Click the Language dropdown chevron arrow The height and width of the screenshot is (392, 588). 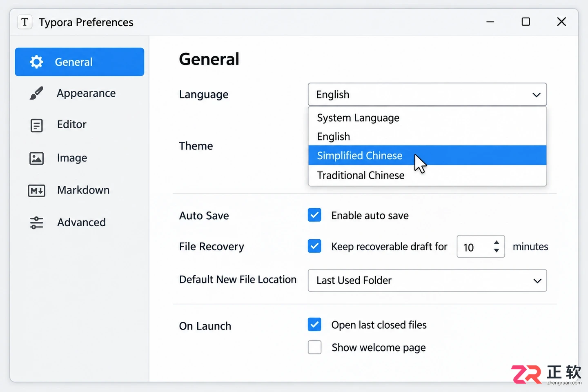point(537,95)
